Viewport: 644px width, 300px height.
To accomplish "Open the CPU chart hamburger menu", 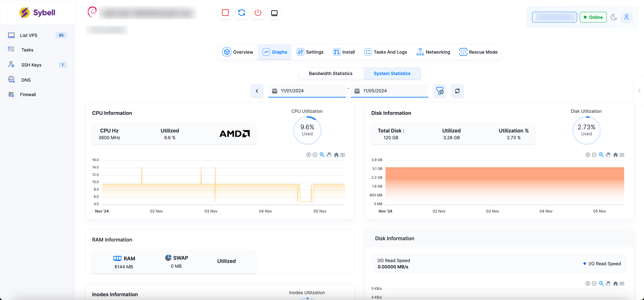I will click(x=343, y=155).
